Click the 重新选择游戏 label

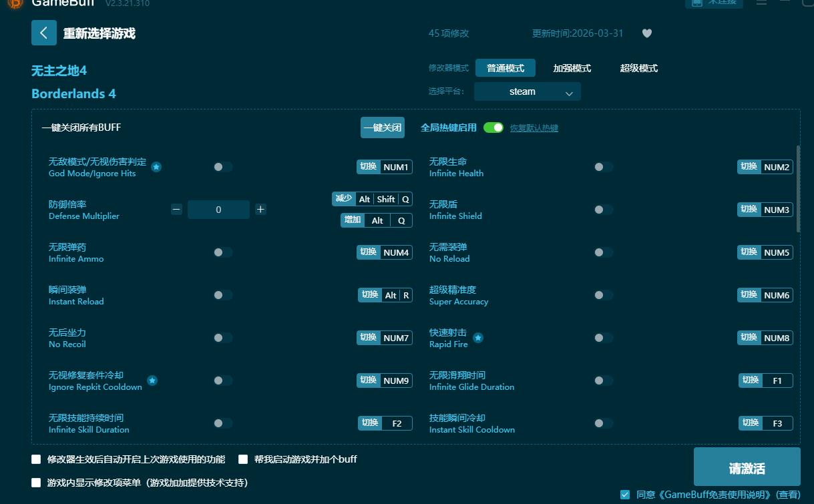(x=99, y=33)
